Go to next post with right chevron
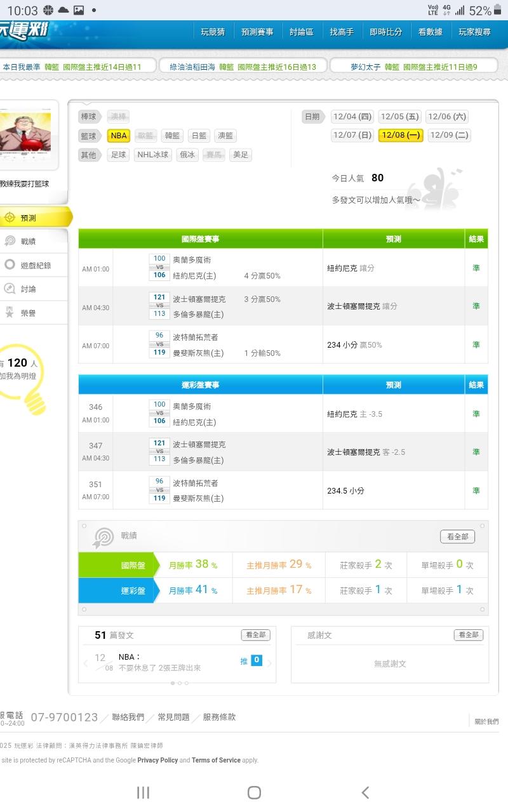Viewport: 508px width, 812px height. (269, 664)
